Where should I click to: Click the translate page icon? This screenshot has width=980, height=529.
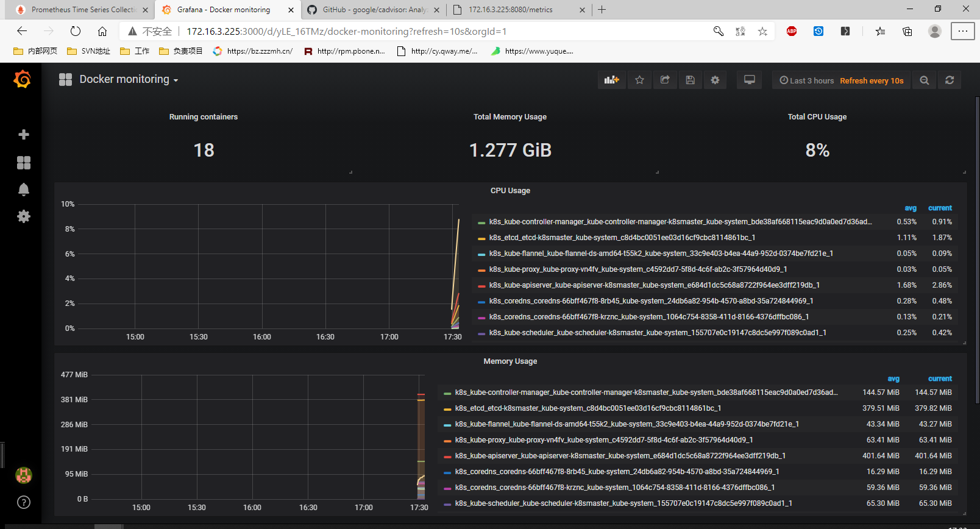tap(740, 31)
